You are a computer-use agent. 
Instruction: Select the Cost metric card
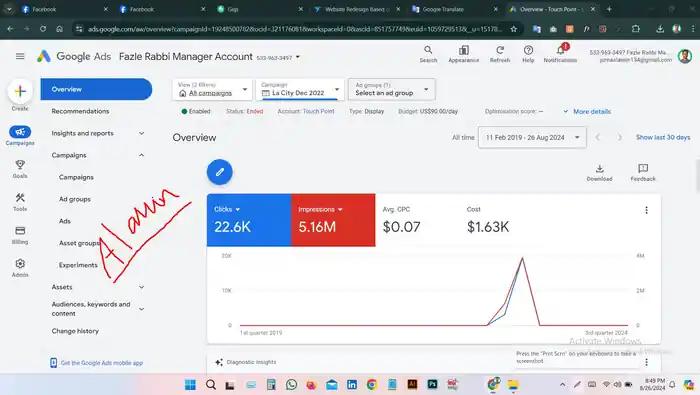pyautogui.click(x=502, y=220)
